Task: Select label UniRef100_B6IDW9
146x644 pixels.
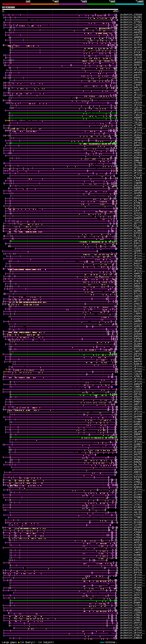Action: [x=131, y=170]
